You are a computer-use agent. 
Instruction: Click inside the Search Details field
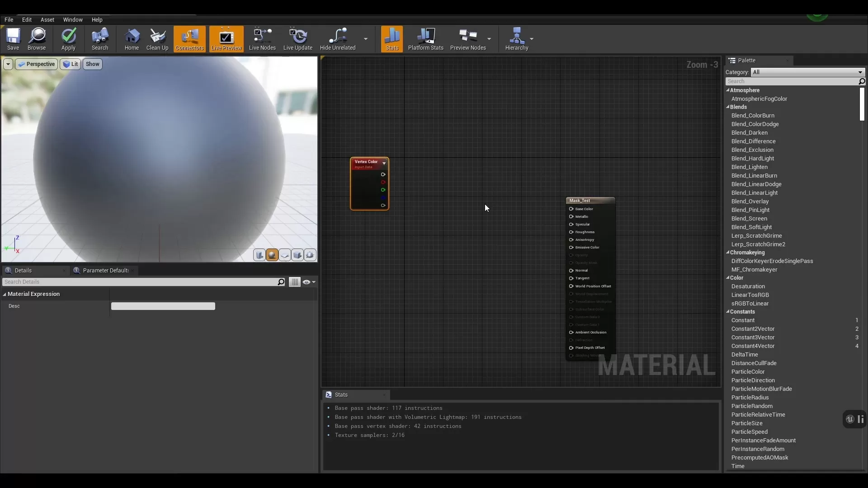click(136, 282)
